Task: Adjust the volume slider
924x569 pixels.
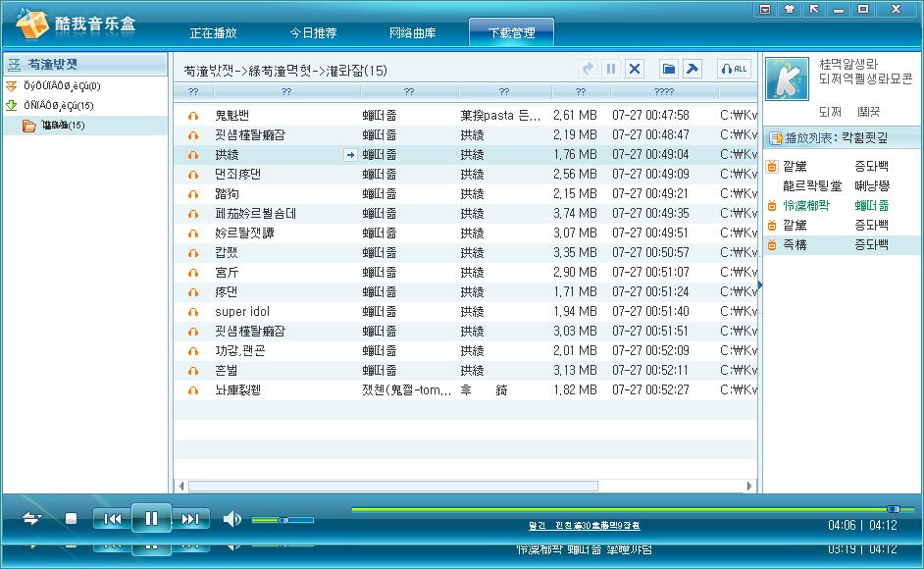Action: (282, 520)
